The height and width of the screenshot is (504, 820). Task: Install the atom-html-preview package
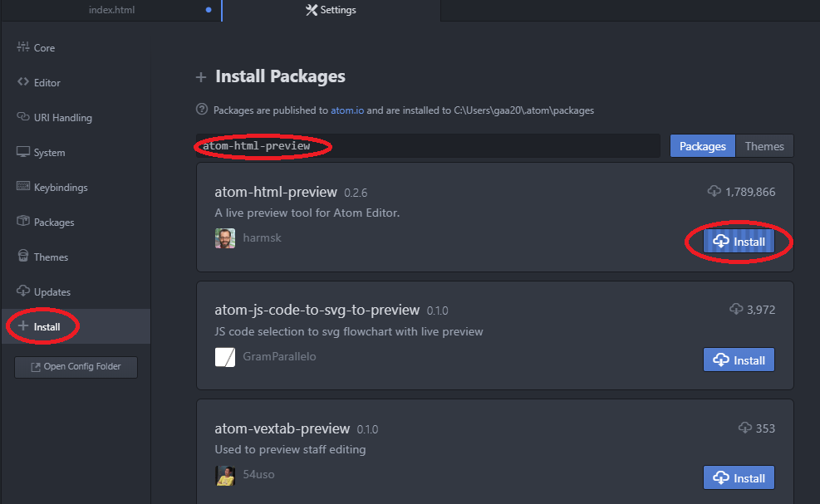(739, 241)
